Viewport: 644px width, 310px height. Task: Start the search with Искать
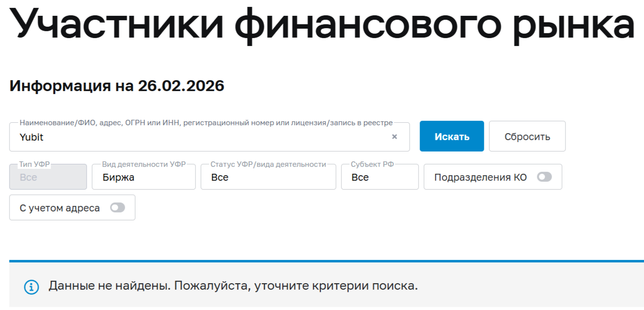click(452, 136)
